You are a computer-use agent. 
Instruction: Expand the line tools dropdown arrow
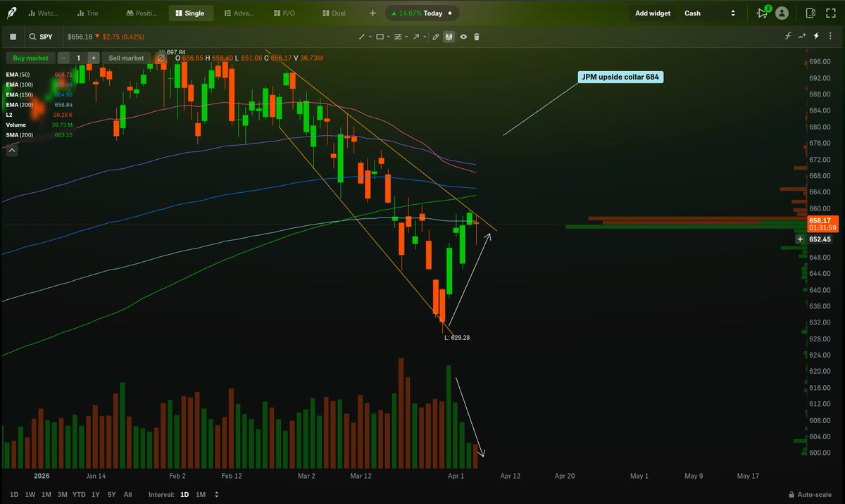click(x=370, y=37)
